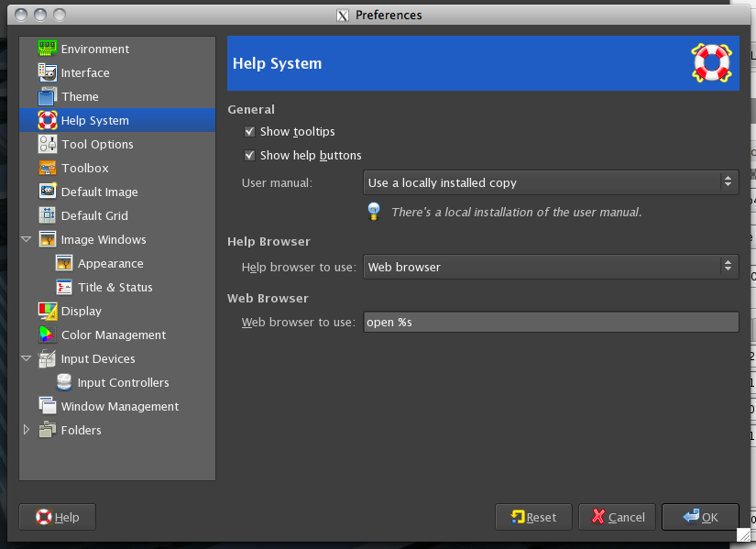Open the Help browser to use dropdown
The width and height of the screenshot is (756, 549).
point(551,267)
